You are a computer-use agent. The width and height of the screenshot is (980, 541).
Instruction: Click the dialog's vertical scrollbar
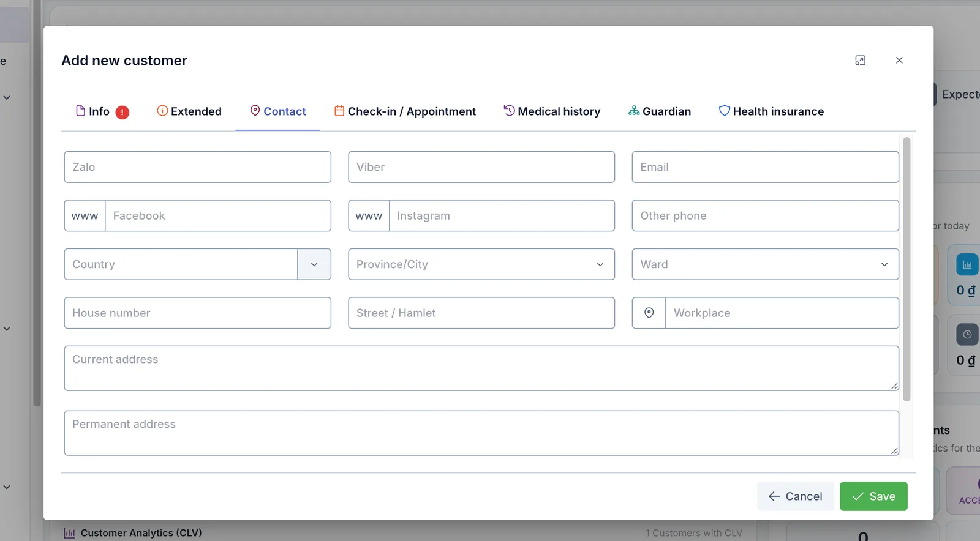tap(907, 269)
